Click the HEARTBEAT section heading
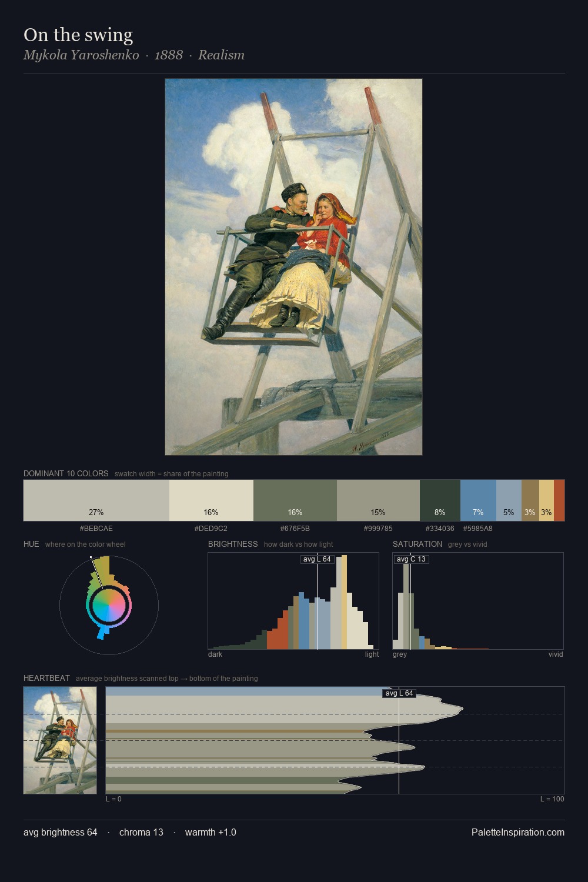This screenshot has height=882, width=588. point(46,678)
